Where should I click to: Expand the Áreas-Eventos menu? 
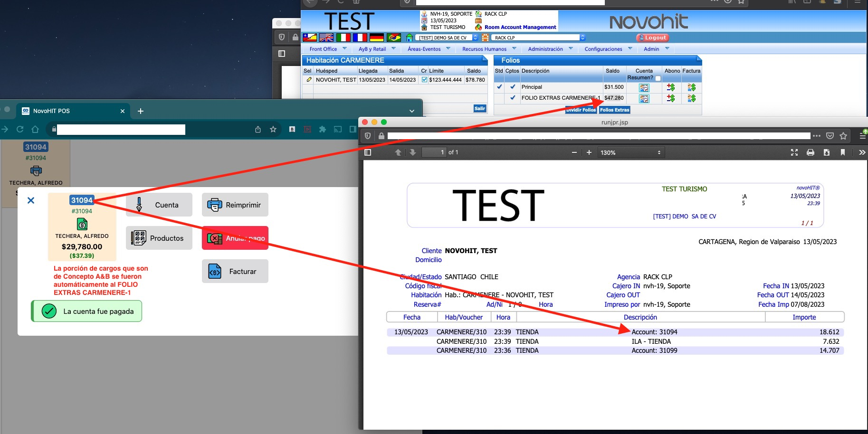(429, 49)
